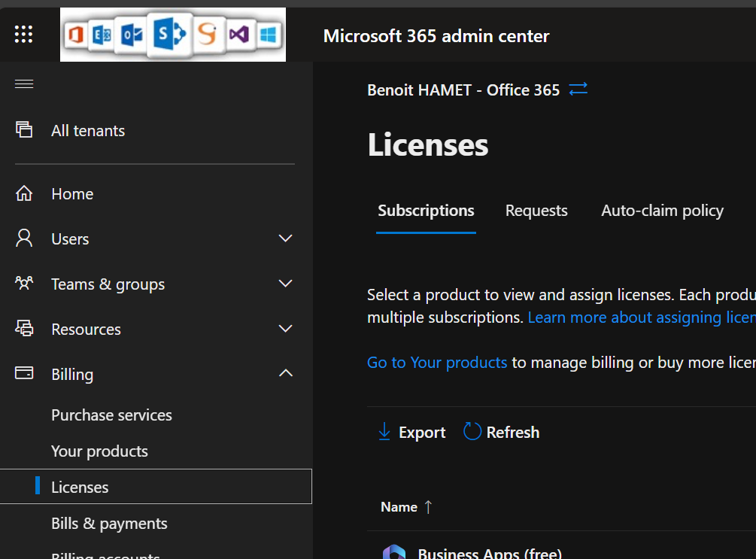
Task: Open Purchase services in Billing menu
Action: coord(111,415)
